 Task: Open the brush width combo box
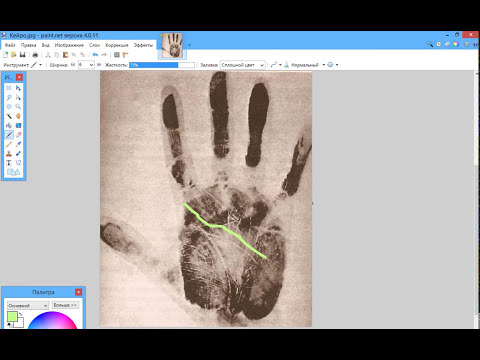(86, 65)
